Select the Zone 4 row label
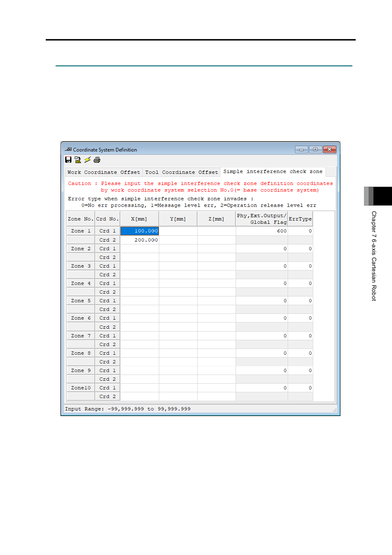 click(80, 283)
